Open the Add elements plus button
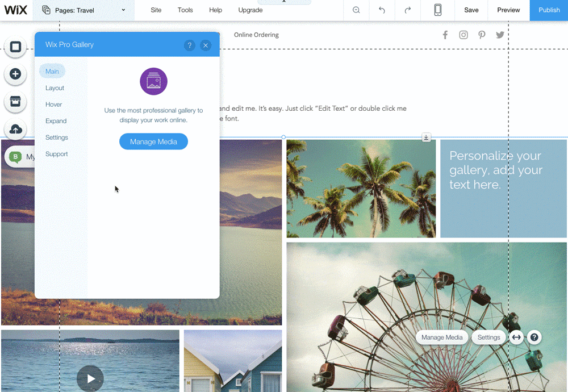 coord(15,74)
